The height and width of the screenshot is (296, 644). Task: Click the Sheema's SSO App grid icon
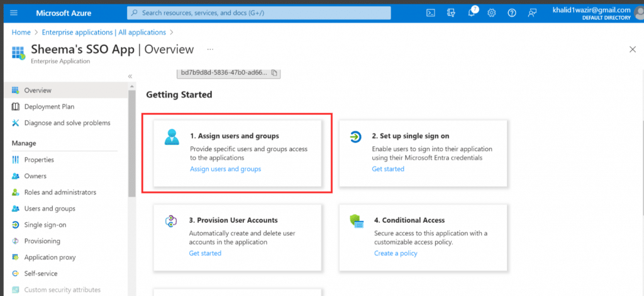(18, 53)
